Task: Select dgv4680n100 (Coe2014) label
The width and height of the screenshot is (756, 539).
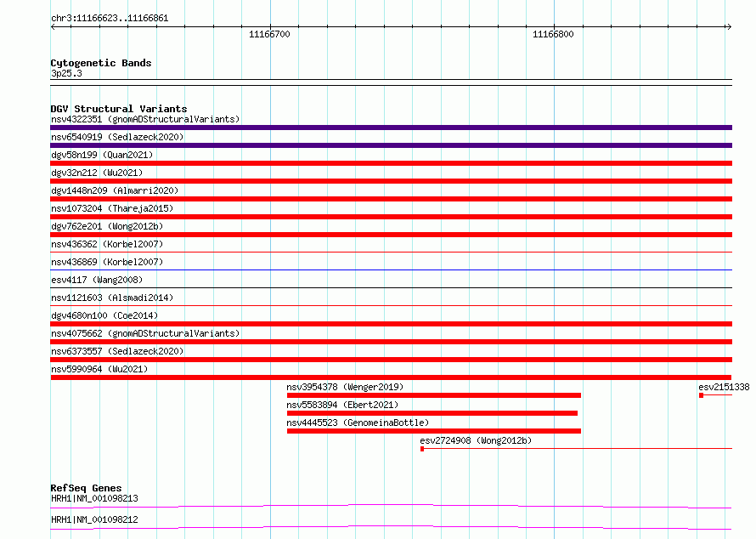Action: coord(104,315)
